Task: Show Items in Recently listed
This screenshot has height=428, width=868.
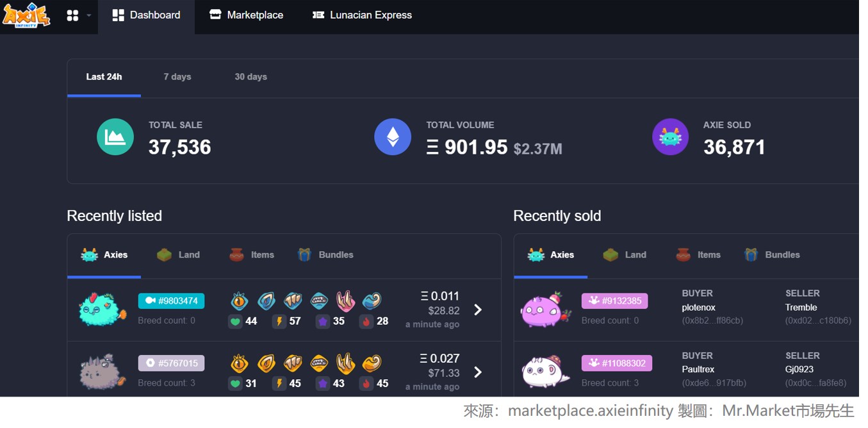Action: coord(252,255)
